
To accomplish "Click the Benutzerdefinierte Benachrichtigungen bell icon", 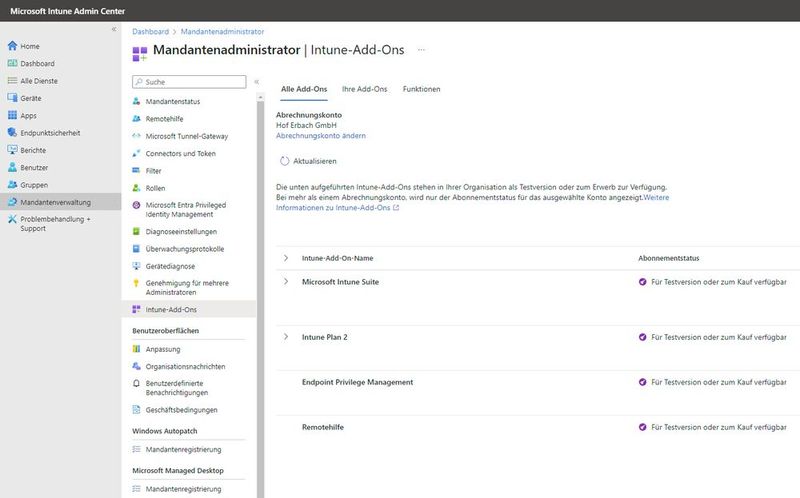I will tap(136, 383).
